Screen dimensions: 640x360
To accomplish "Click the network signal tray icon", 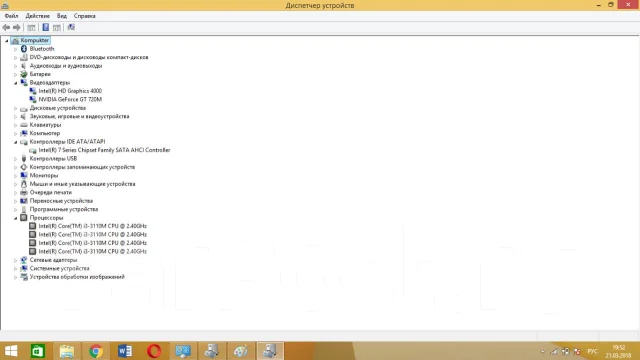I will point(554,351).
